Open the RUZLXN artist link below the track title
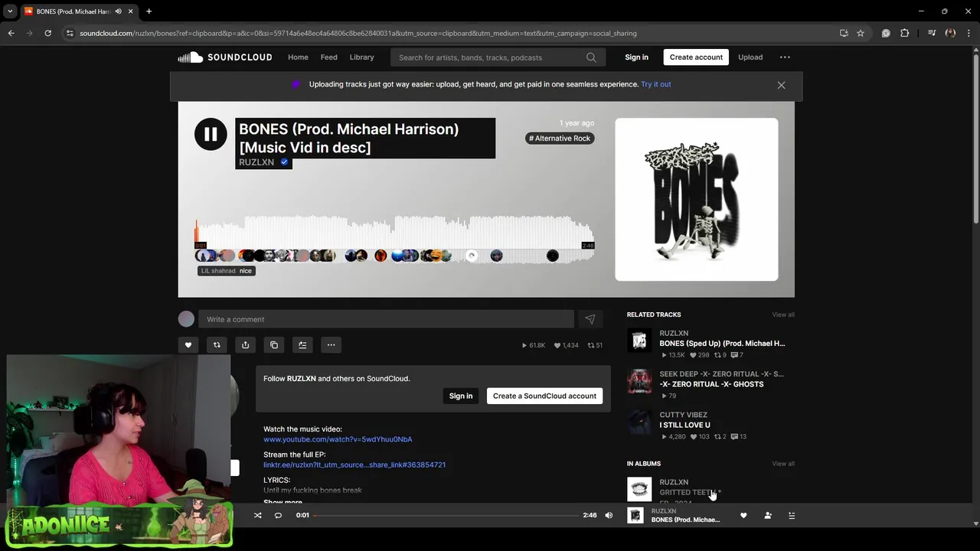This screenshot has height=551, width=980. pyautogui.click(x=256, y=162)
